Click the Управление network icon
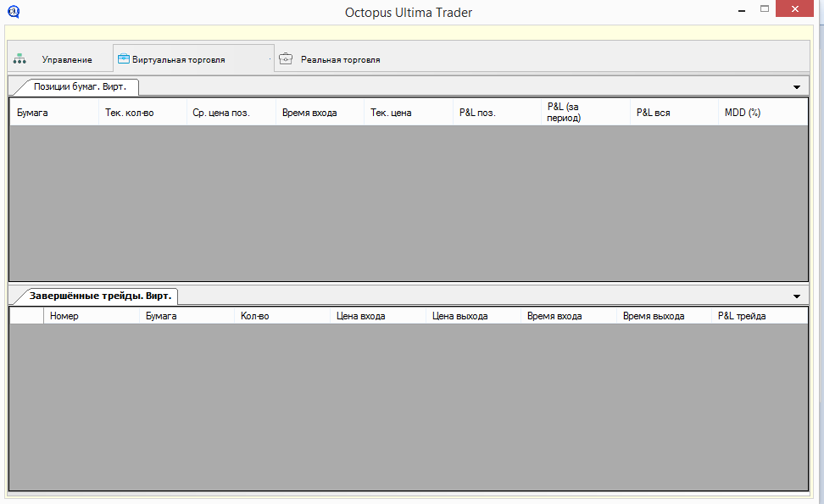 (19, 58)
